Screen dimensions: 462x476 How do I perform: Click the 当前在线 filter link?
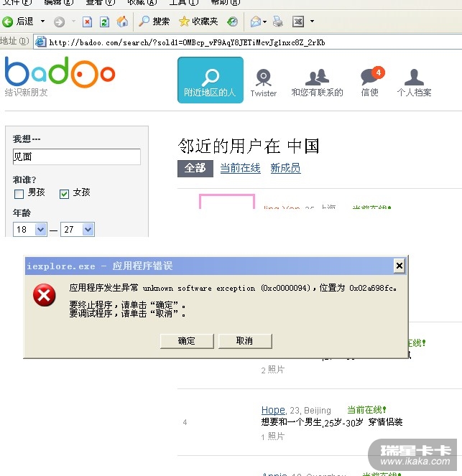[x=240, y=168]
